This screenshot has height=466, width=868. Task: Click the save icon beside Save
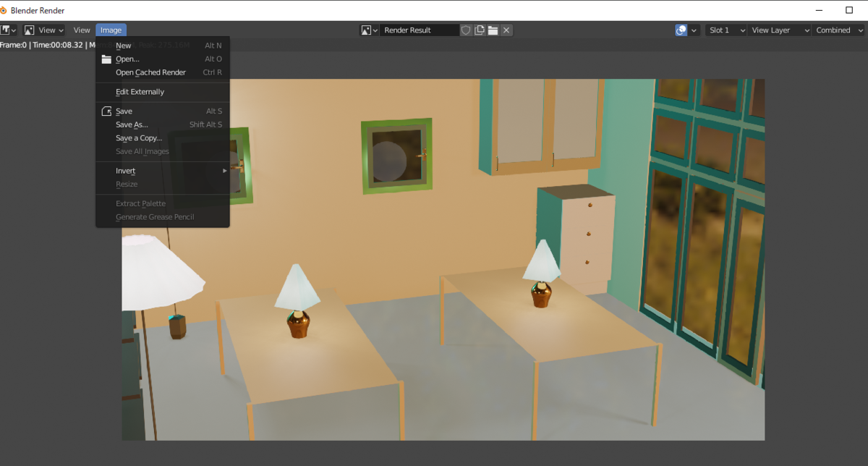click(x=106, y=111)
